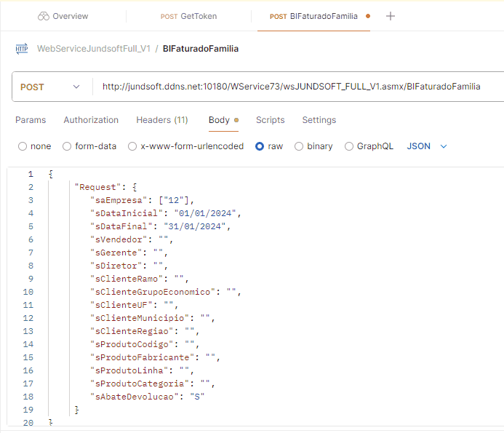The image size is (504, 433).
Task: Choose x-www-form-urlencoded body type
Action: tap(132, 146)
